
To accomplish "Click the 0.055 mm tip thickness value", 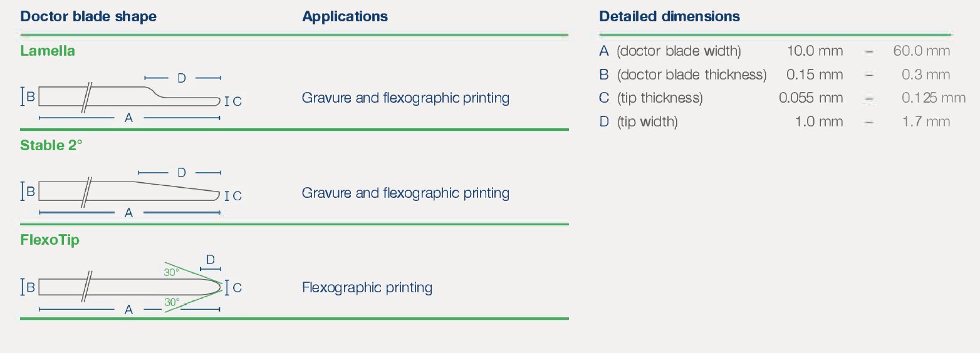I will pos(811,98).
